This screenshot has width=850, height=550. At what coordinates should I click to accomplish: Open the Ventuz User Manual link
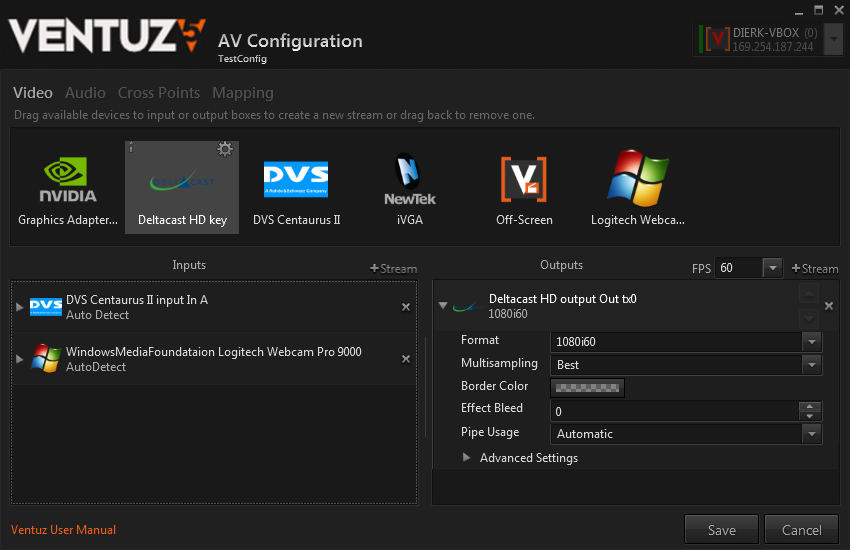click(x=64, y=530)
